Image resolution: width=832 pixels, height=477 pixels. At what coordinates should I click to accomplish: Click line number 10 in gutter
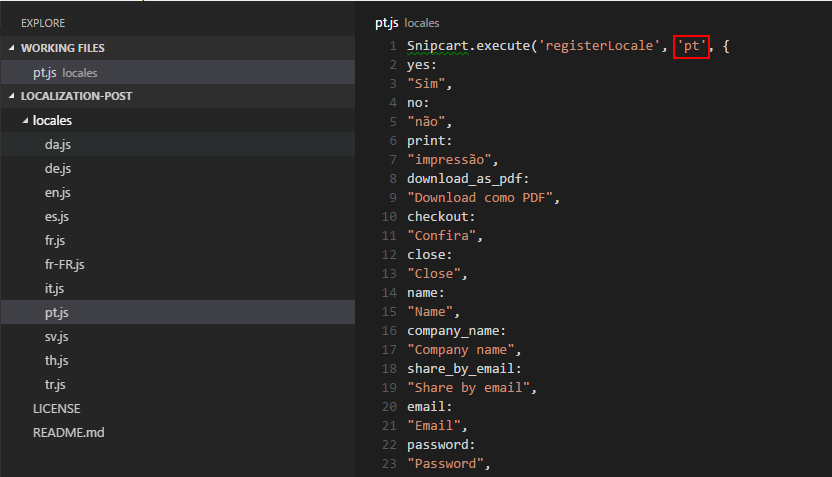click(x=389, y=216)
